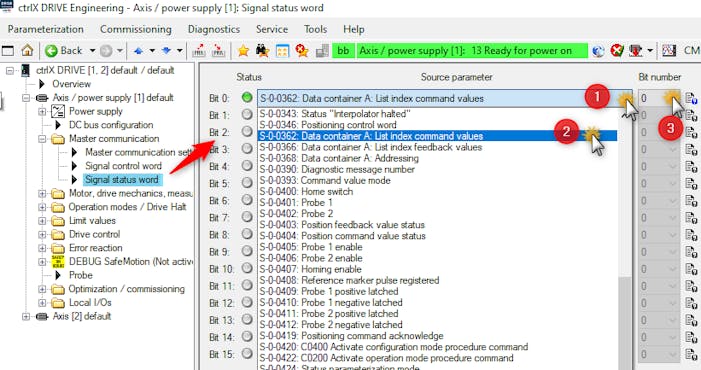Click the star with red cross icon
The height and width of the screenshot is (370, 701).
tap(302, 51)
